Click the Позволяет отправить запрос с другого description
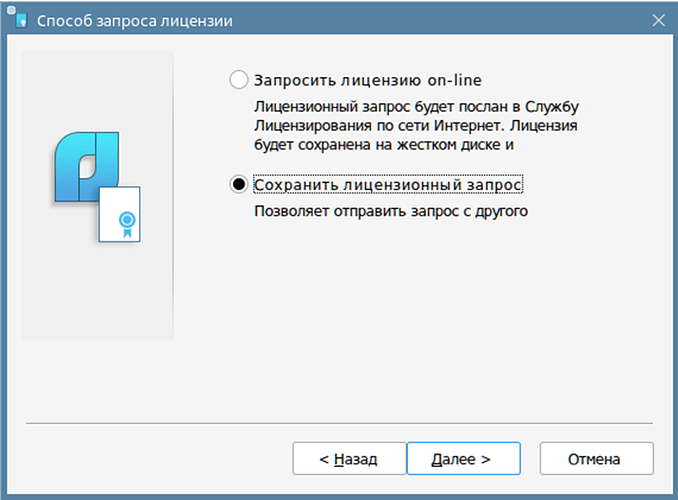 point(391,211)
